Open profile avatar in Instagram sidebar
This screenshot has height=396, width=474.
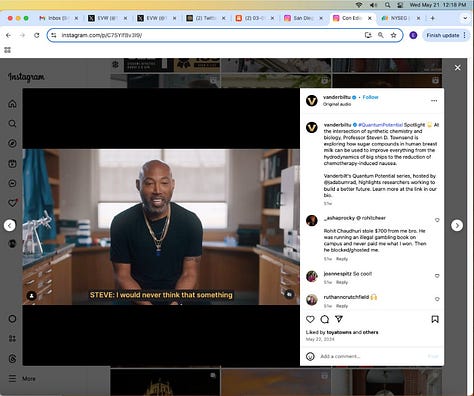click(12, 243)
